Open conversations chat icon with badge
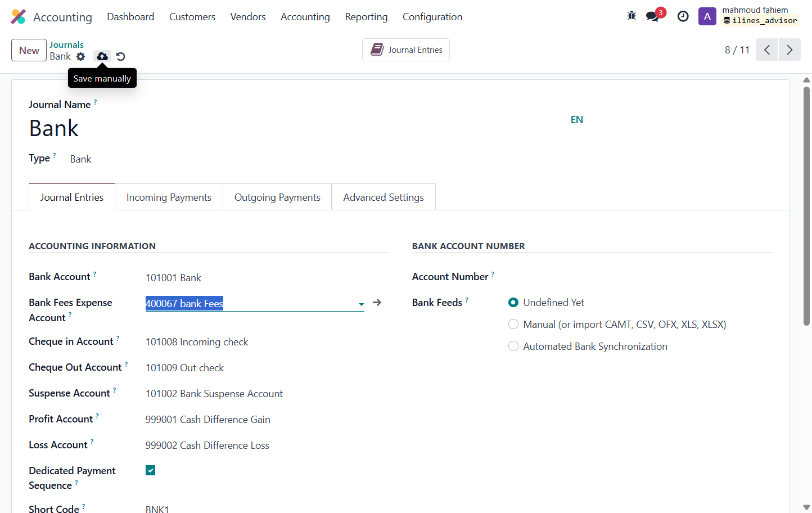This screenshot has height=513, width=812. [653, 16]
